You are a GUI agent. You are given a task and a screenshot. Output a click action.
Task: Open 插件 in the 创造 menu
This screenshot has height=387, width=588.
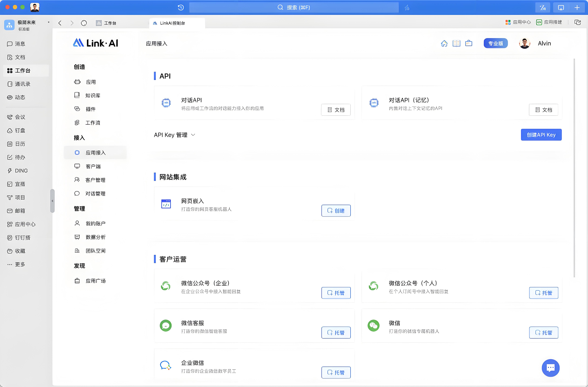(85, 109)
